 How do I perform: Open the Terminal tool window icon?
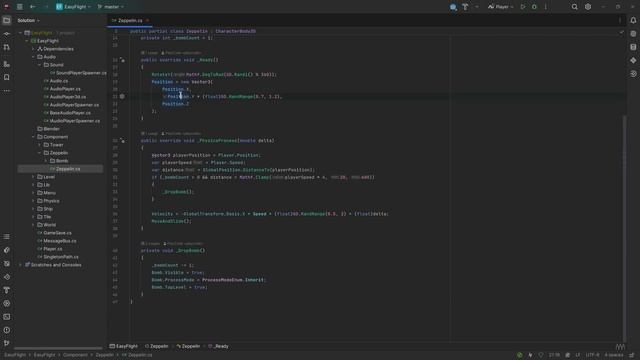point(7,317)
